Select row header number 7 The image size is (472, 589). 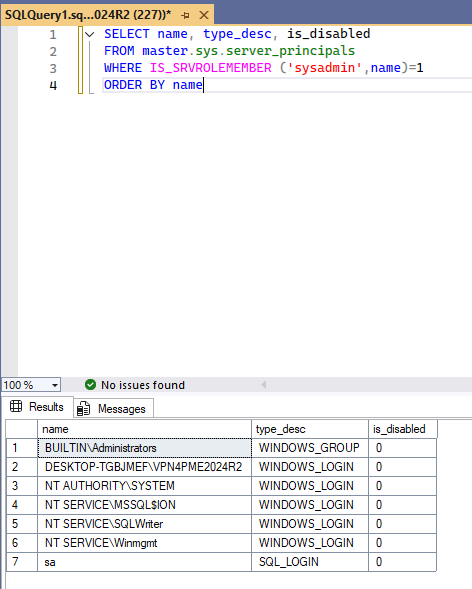point(21,562)
